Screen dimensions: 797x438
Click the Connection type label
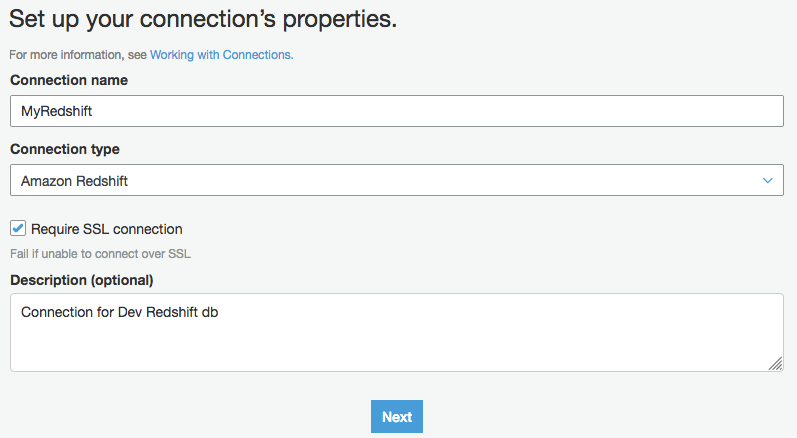click(x=65, y=149)
